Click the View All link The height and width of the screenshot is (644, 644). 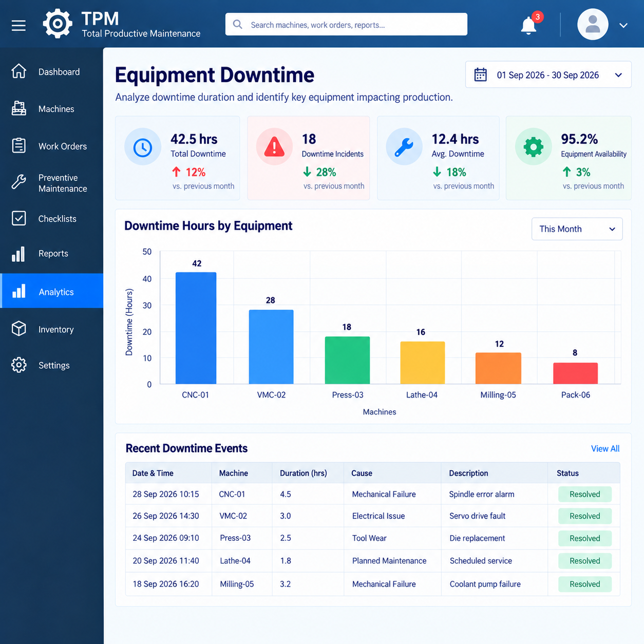coord(605,449)
